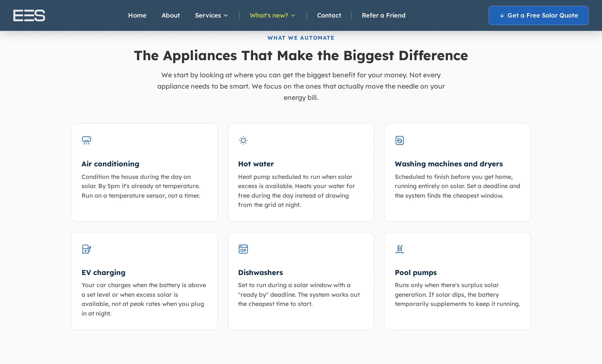Click the EES logo in the header
The image size is (602, 364).
[x=29, y=15]
